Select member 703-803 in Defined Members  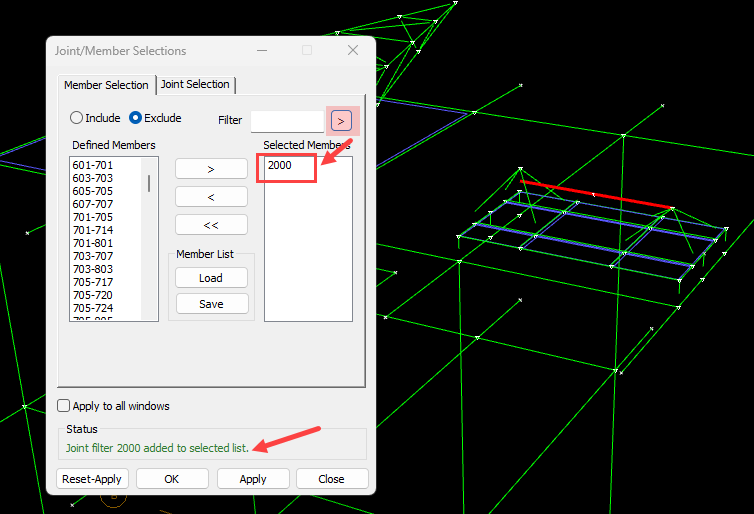click(x=93, y=269)
